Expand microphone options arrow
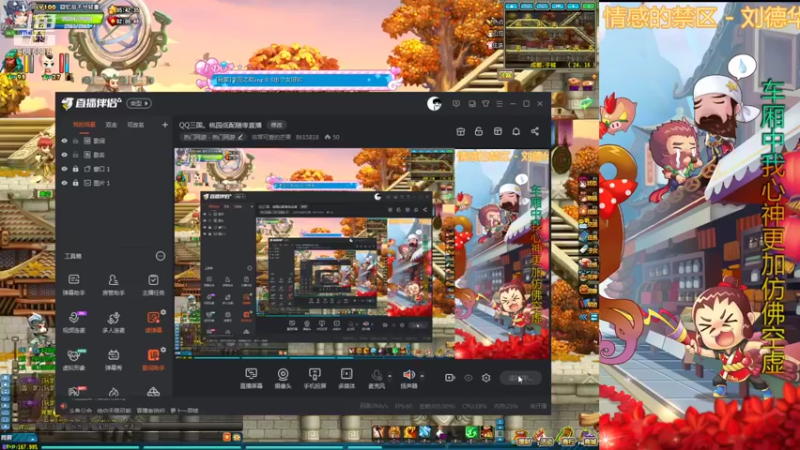Viewport: 800px width, 450px height. click(390, 377)
